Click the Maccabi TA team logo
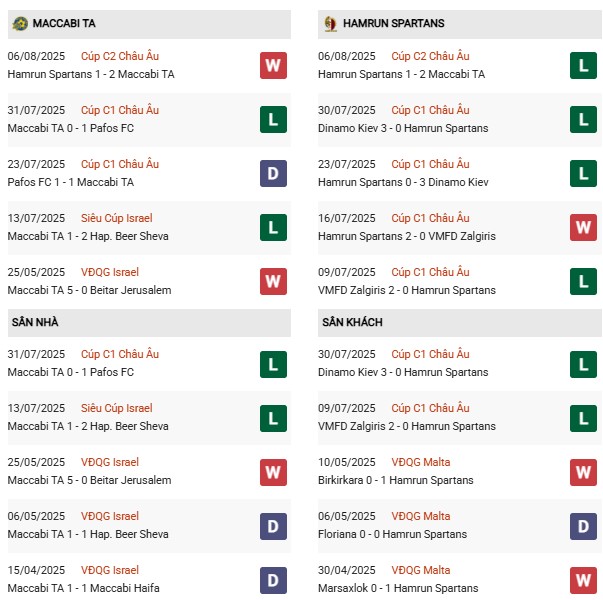603x600 pixels. coord(20,23)
